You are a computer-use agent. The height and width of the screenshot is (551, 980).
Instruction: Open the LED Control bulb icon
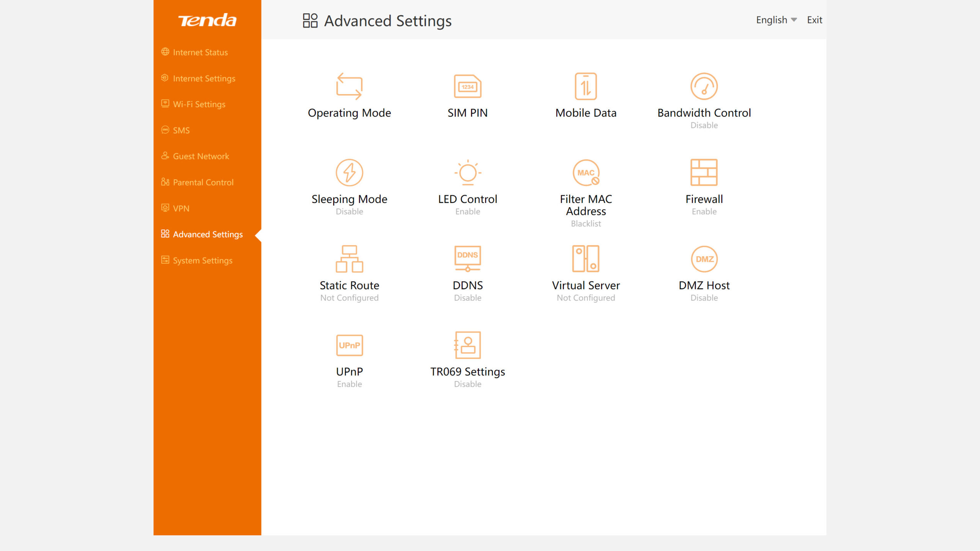pyautogui.click(x=467, y=173)
